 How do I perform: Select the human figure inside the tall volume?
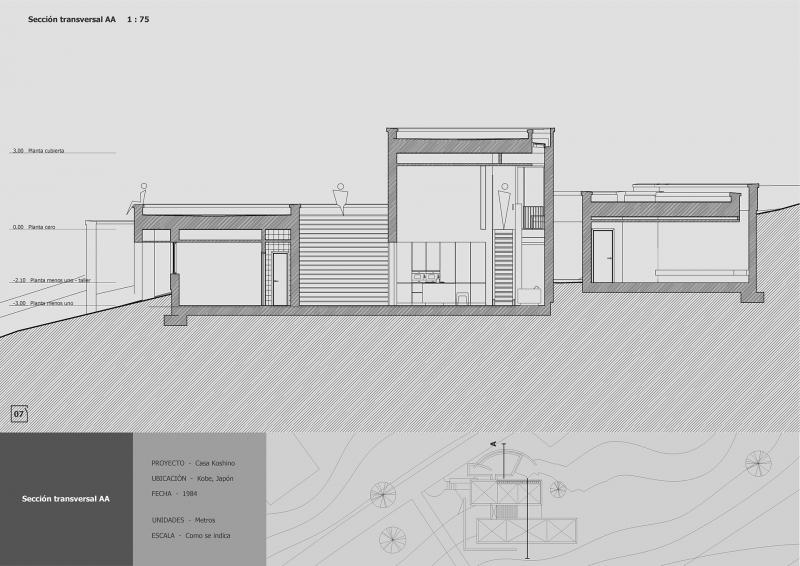point(505,206)
